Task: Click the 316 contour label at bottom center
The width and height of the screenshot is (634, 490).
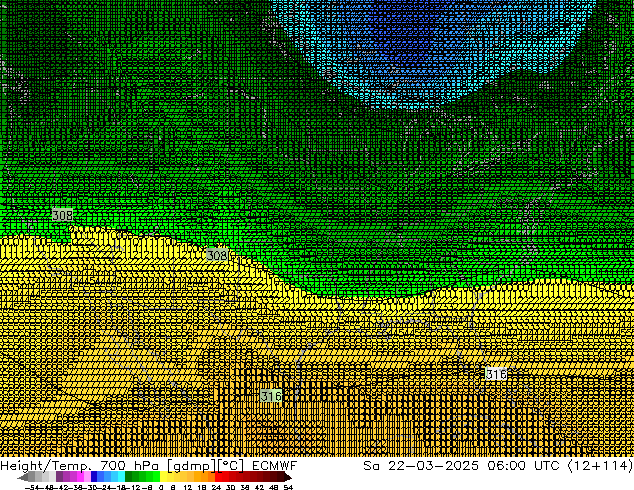Action: [x=270, y=396]
